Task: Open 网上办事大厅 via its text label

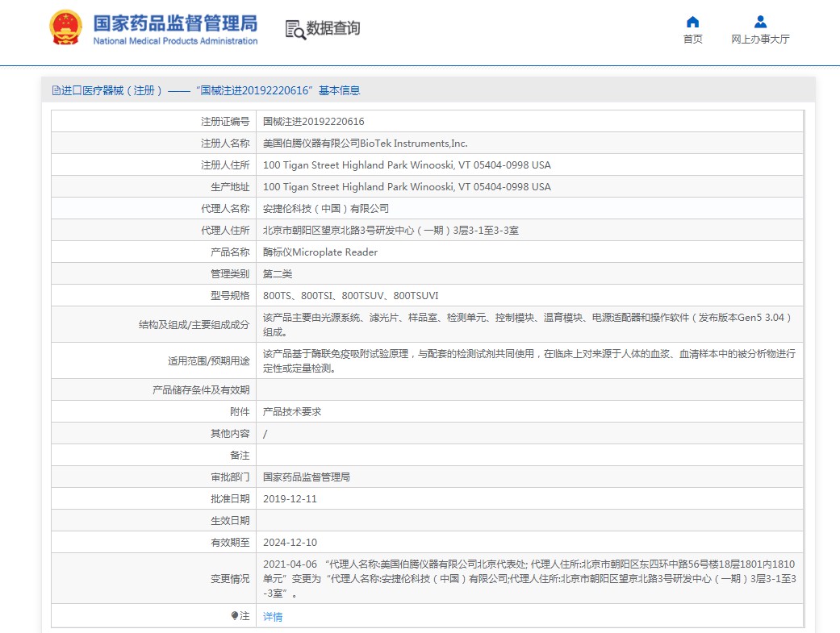Action: coord(760,40)
